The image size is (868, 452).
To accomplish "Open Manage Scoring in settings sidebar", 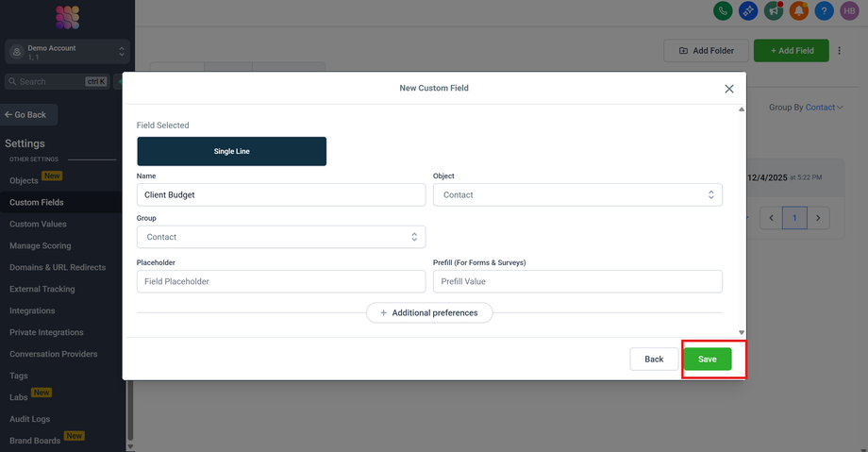I will 41,246.
